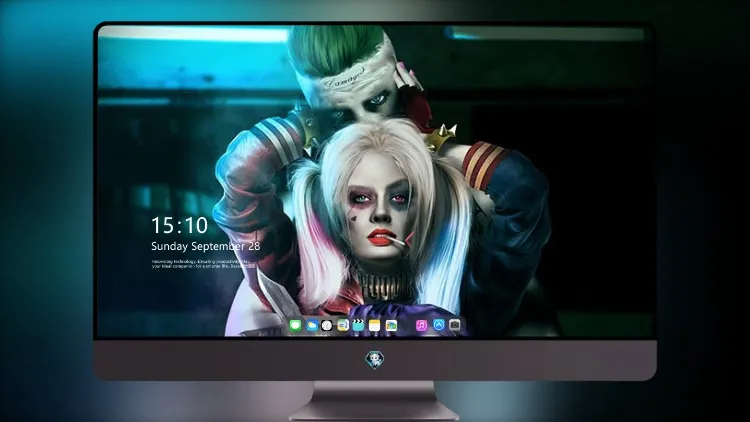
Task: Select the Sunday September 28 date text
Action: (206, 246)
